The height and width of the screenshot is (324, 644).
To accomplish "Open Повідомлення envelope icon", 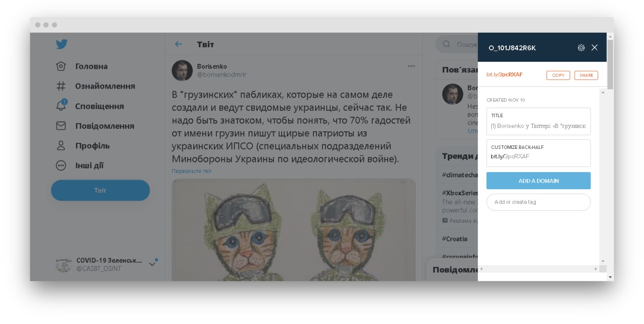I will (x=61, y=126).
